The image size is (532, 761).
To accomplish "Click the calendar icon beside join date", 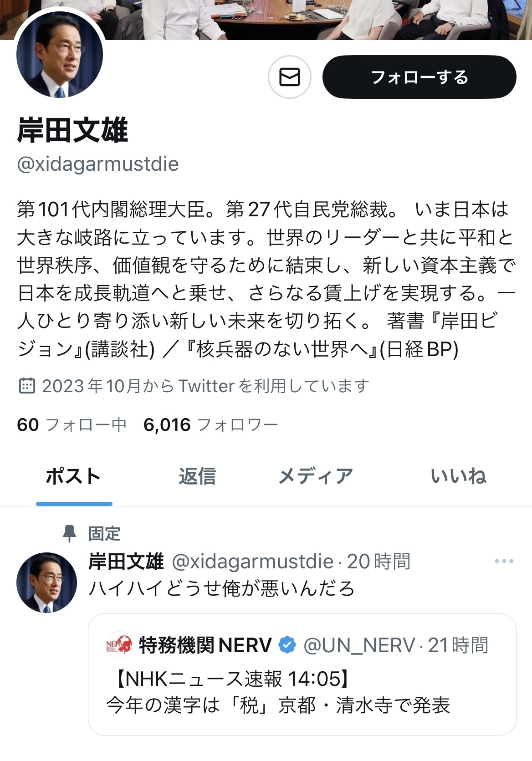I will (x=27, y=386).
